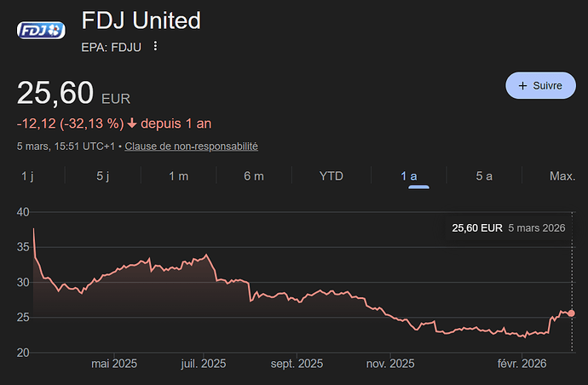Select the 5 j range tab
Image resolution: width=588 pixels, height=385 pixels.
(x=103, y=176)
